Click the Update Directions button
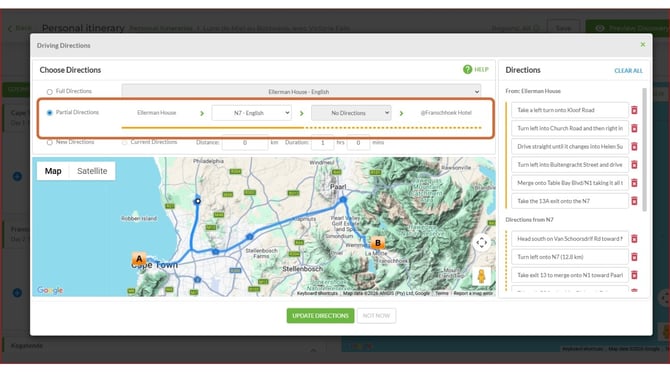 click(x=320, y=316)
